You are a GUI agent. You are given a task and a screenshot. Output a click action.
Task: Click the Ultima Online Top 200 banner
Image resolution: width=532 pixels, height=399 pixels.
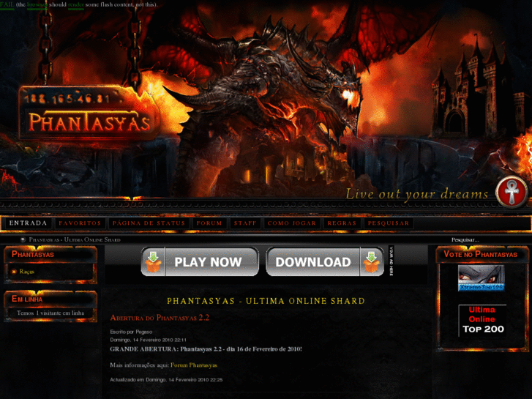coord(482,320)
